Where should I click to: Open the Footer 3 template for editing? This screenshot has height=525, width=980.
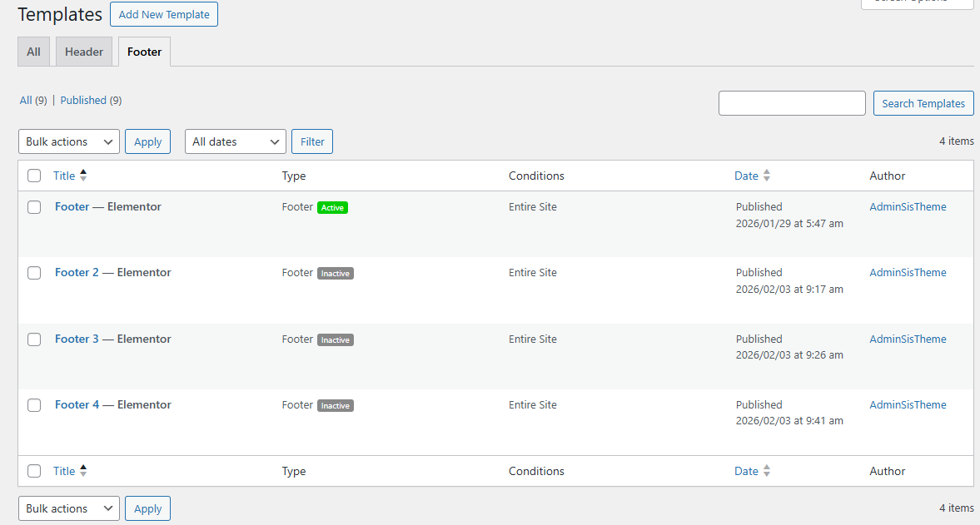coord(76,339)
